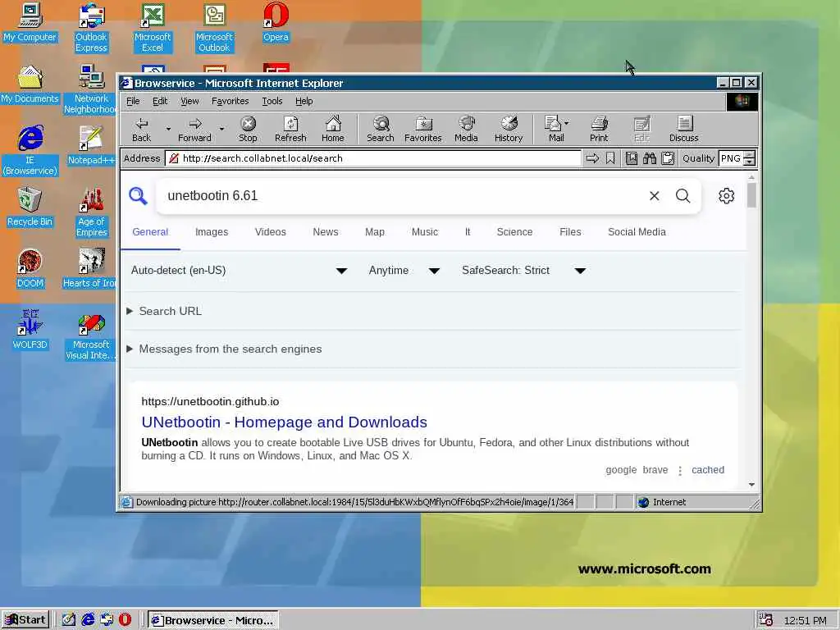The width and height of the screenshot is (840, 630).
Task: Switch to the Images tab
Action: pyautogui.click(x=212, y=232)
